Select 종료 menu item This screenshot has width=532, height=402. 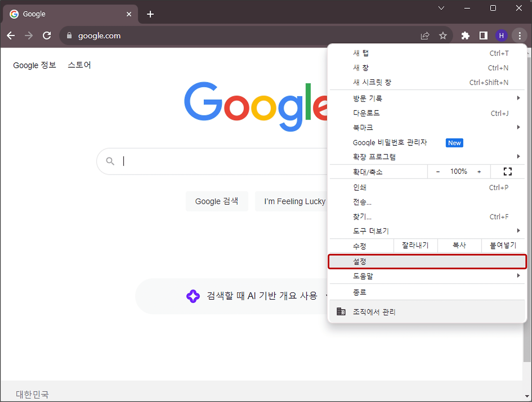click(x=427, y=292)
